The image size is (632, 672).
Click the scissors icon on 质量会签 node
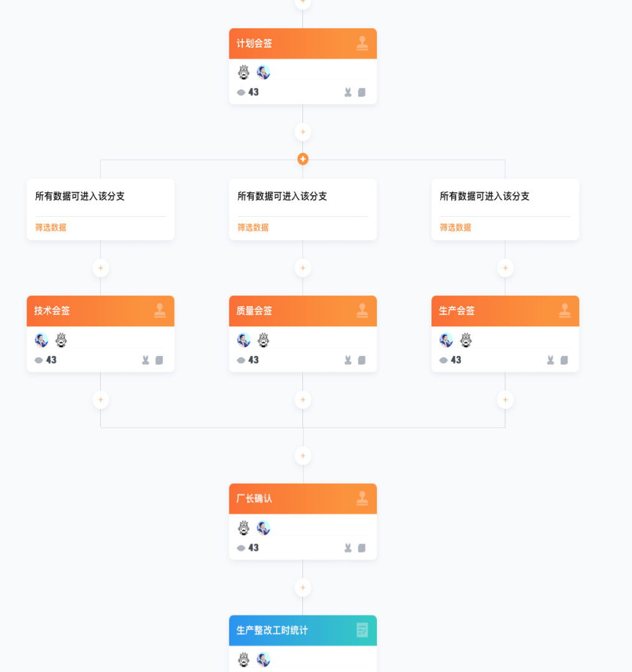348,360
